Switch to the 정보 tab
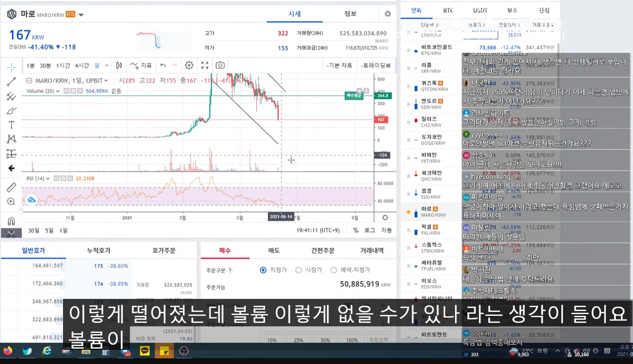Image resolution: width=633 pixels, height=364 pixels. [x=350, y=14]
